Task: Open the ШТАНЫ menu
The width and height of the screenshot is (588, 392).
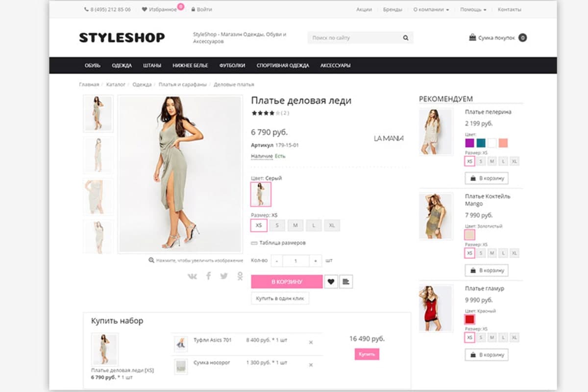Action: [152, 66]
